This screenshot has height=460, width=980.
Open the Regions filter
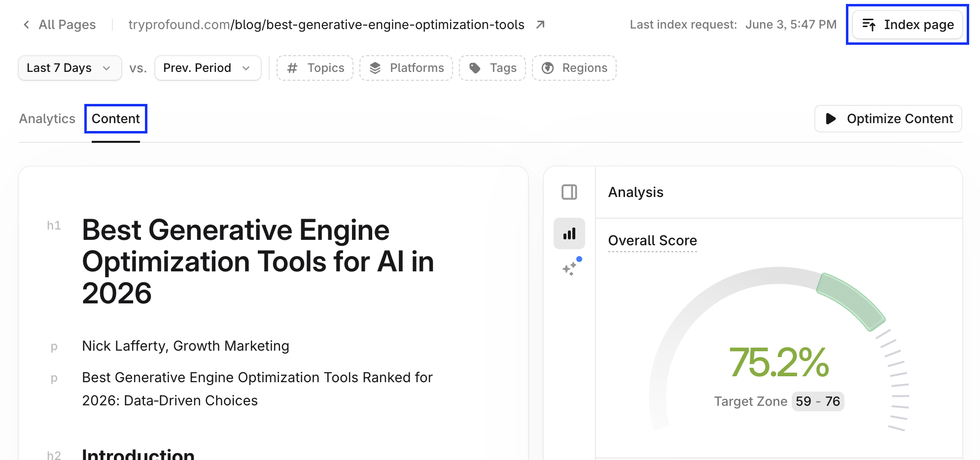pyautogui.click(x=574, y=68)
